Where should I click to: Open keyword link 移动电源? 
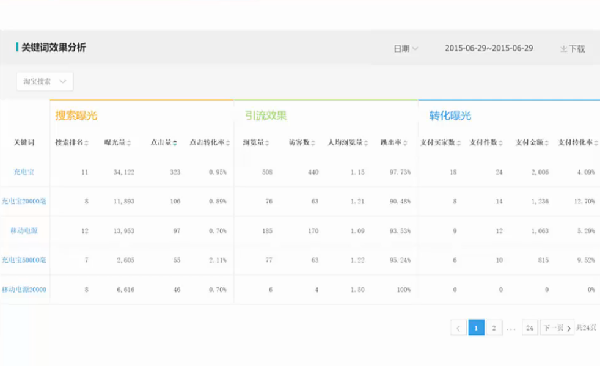[x=24, y=230]
